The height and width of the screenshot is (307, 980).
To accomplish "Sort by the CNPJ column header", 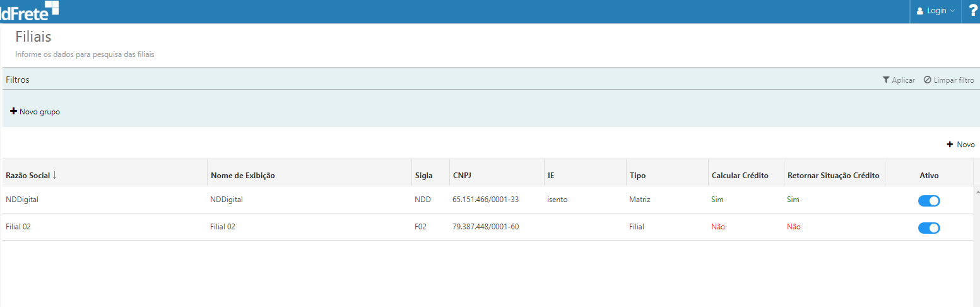I will tap(463, 176).
